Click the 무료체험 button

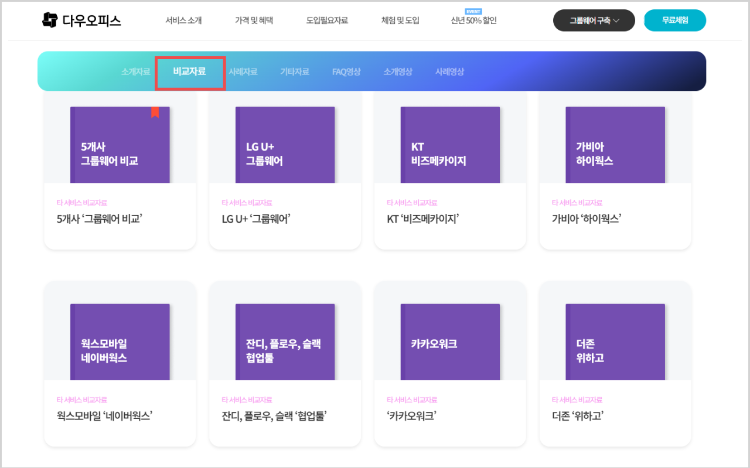pos(675,21)
